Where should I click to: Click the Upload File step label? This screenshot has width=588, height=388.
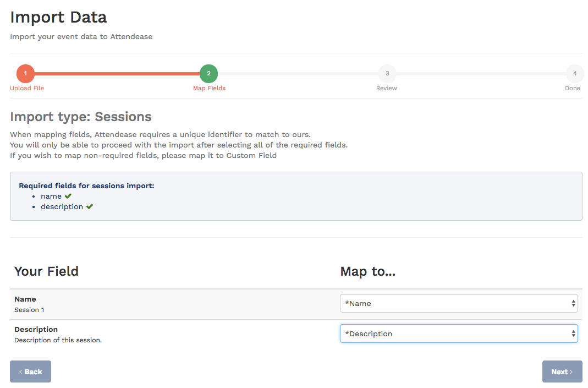(27, 88)
